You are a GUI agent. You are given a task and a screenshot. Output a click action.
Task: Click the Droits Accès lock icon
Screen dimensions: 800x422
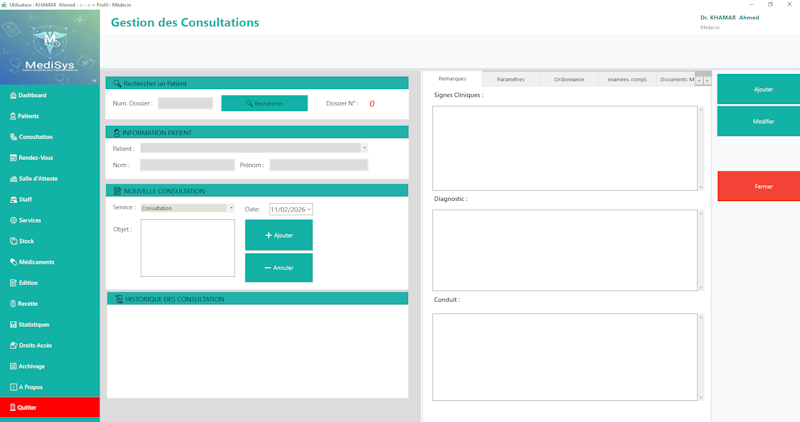13,345
